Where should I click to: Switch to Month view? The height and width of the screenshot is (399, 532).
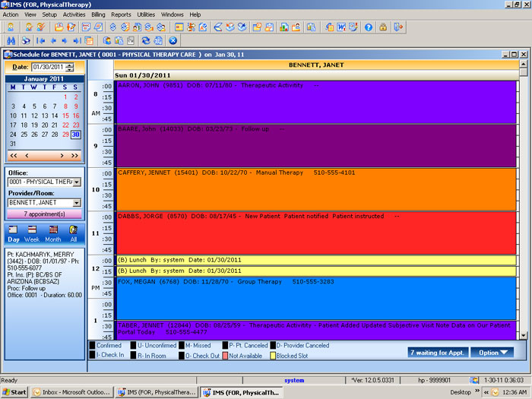point(53,234)
